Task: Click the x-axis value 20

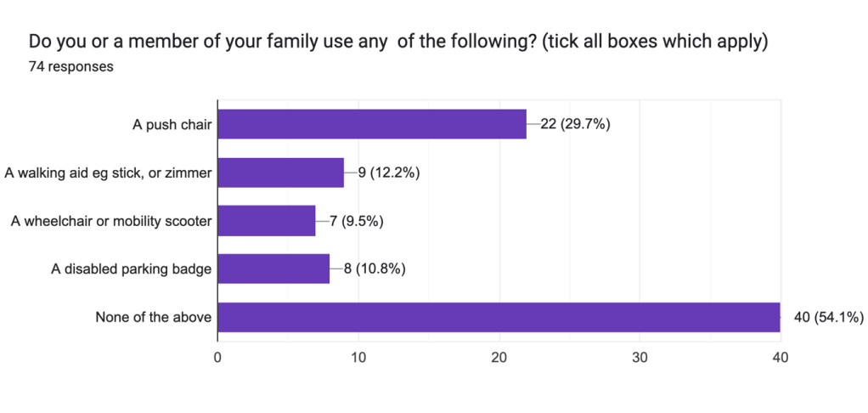Action: (x=499, y=358)
